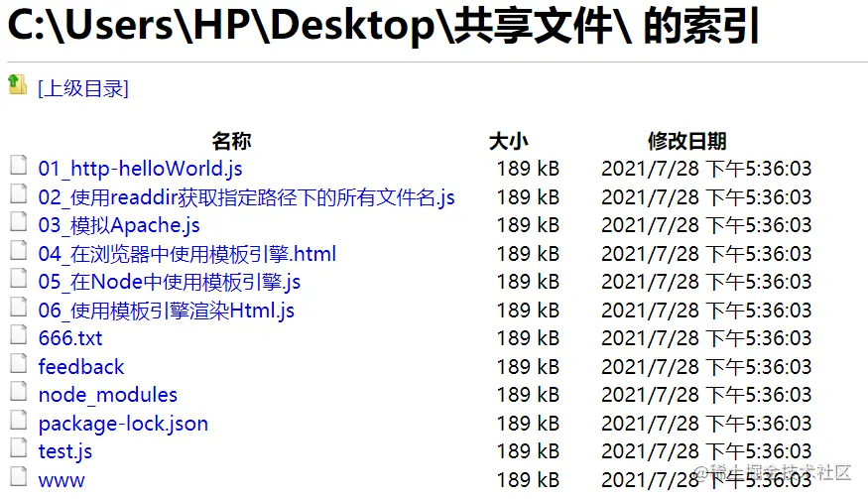868x499 pixels.
Task: Click the 大小 column header
Action: tap(509, 141)
